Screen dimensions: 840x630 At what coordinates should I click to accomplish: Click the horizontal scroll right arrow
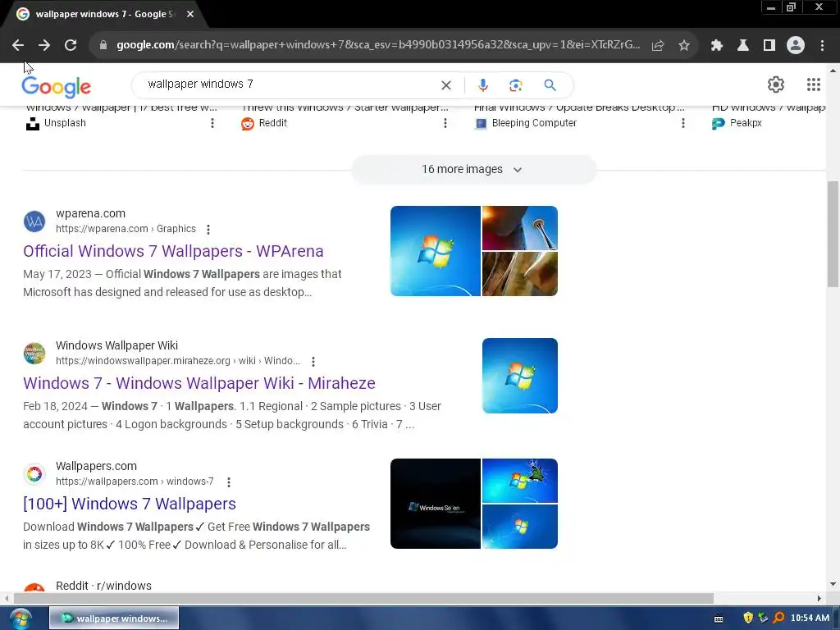tap(819, 598)
